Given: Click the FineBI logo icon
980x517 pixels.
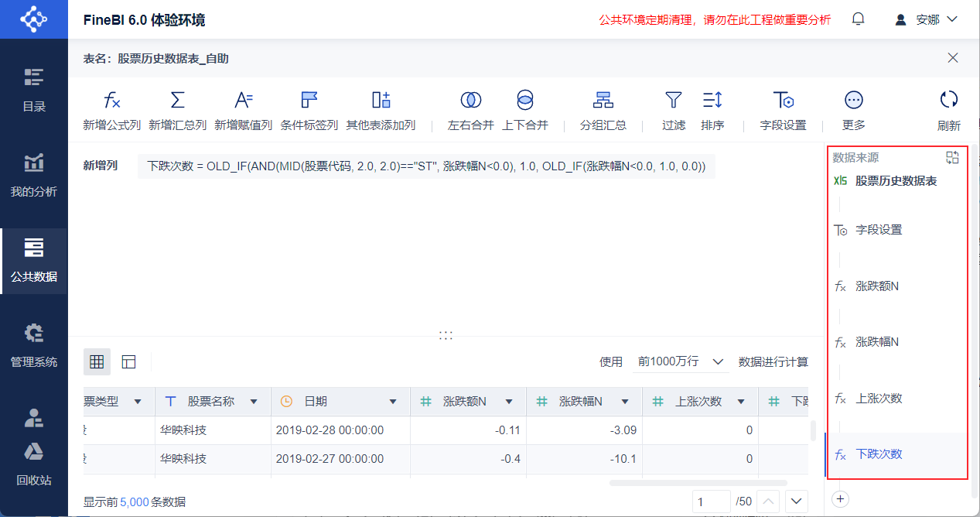Looking at the screenshot, I should click(33, 19).
